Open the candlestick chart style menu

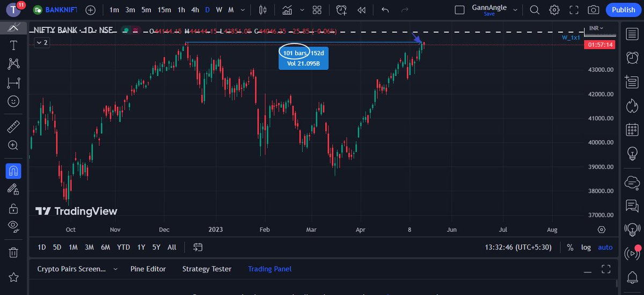[262, 10]
